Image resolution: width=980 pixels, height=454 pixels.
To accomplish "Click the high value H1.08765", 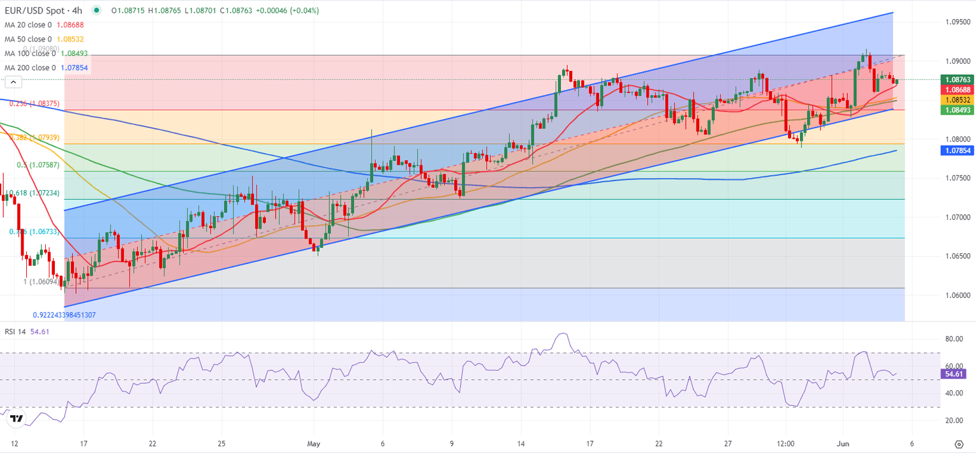I will click(x=163, y=11).
